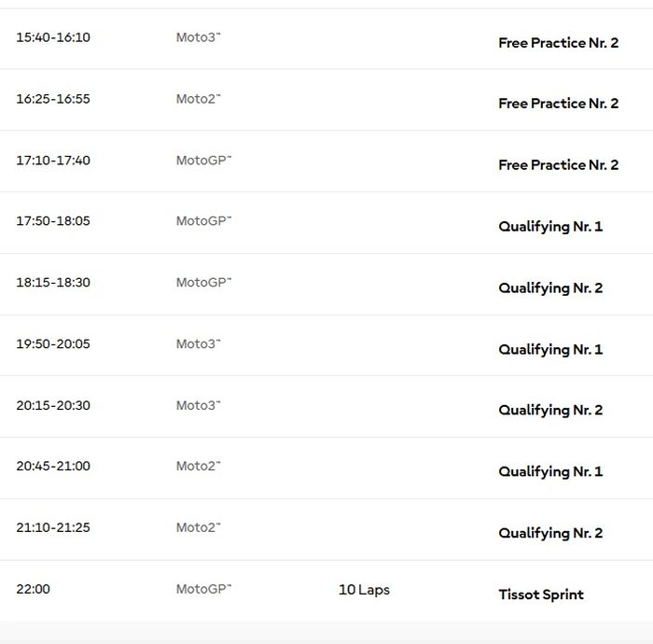
Task: Click the 15:40-16:10 time slot
Action: click(x=53, y=37)
